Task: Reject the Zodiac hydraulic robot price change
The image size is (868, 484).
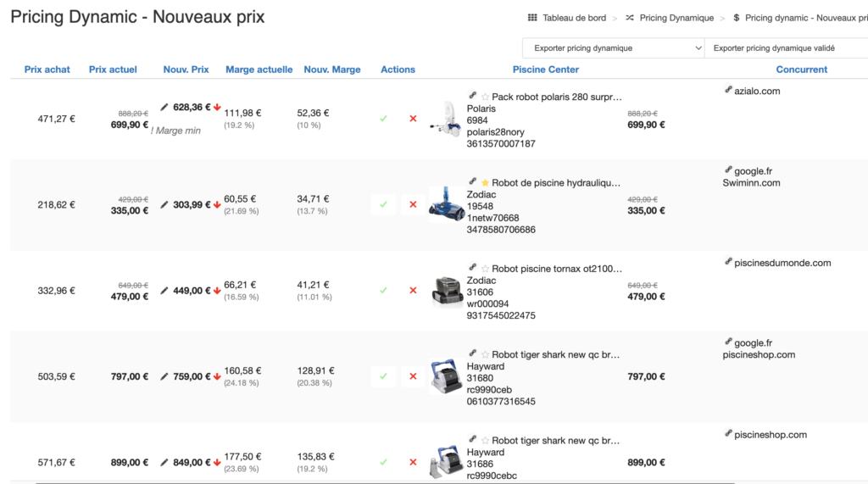Action: click(413, 204)
